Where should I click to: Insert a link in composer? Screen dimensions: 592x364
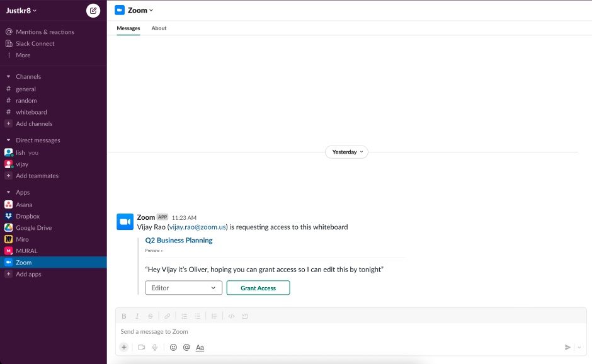coord(167,316)
